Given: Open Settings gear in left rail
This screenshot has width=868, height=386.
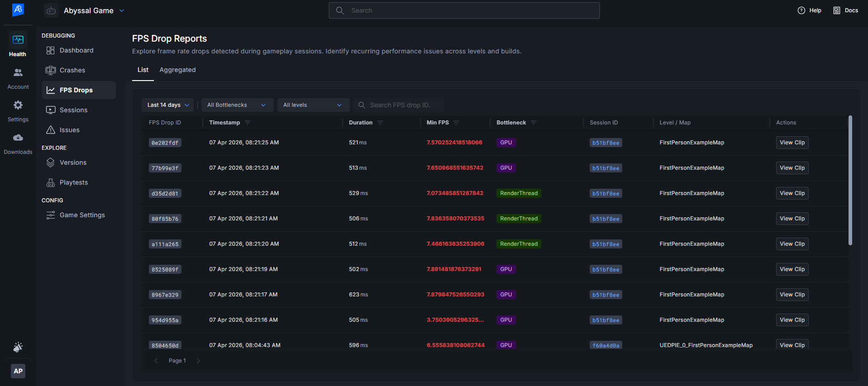Looking at the screenshot, I should (x=18, y=105).
